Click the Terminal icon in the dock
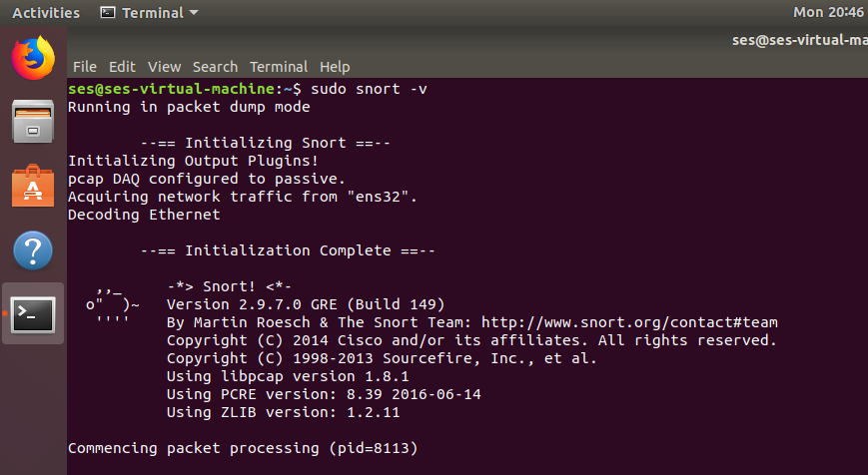This screenshot has height=475, width=868. [33, 314]
